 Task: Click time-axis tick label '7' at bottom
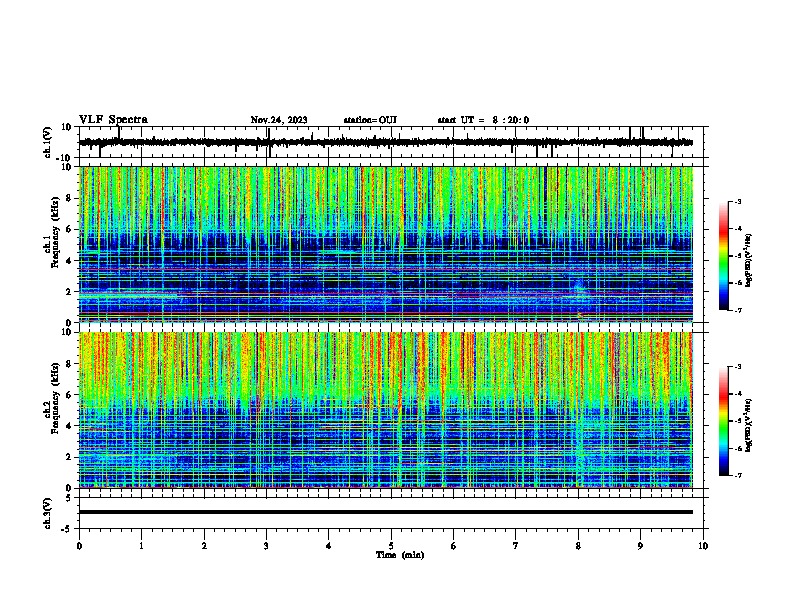(516, 546)
